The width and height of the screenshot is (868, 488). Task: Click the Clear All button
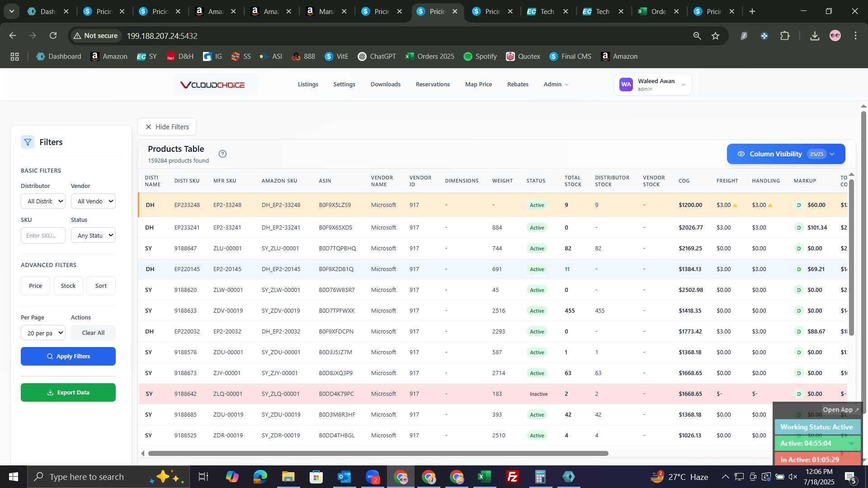pos(93,333)
